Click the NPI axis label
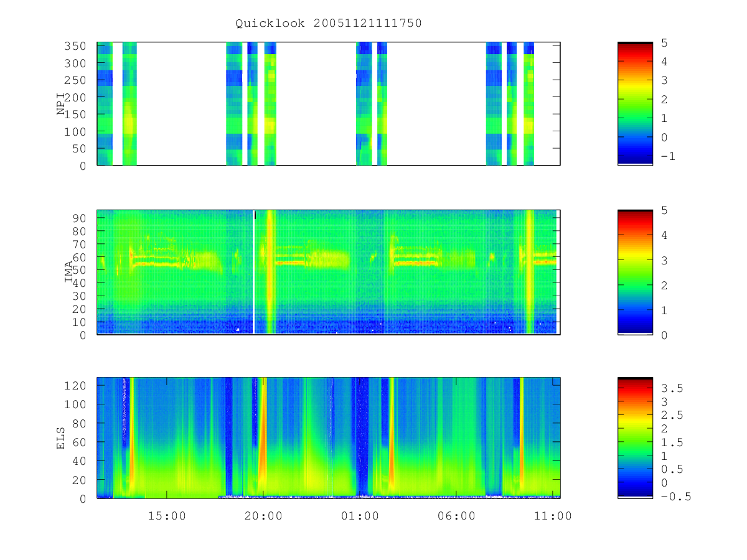This screenshot has width=747, height=560. click(x=61, y=104)
